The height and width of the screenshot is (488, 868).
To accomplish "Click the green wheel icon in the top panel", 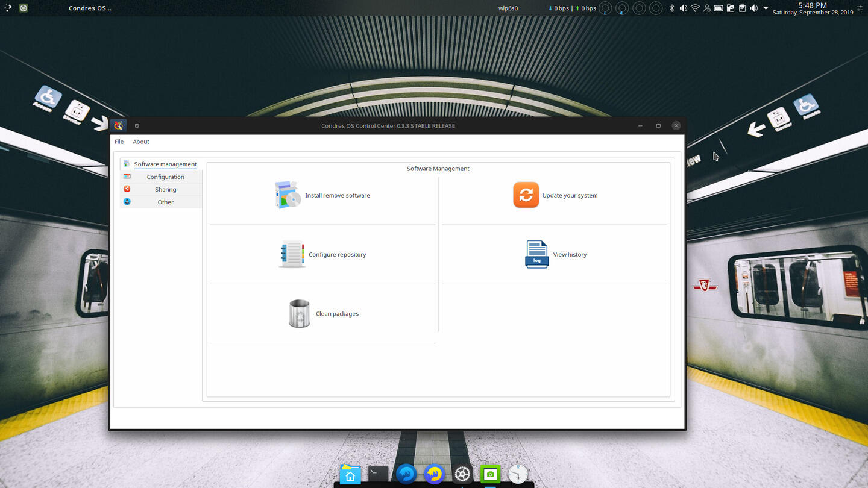I will (24, 8).
